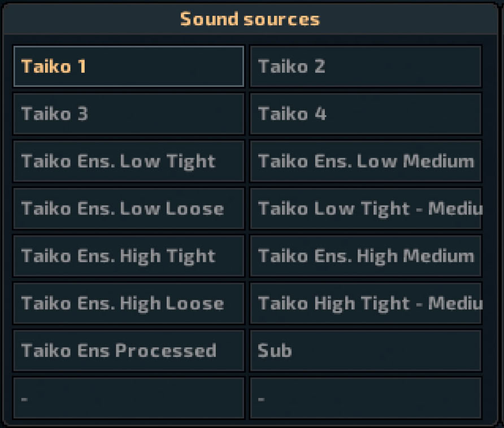
Task: Select the Sub sound source
Action: (x=366, y=351)
